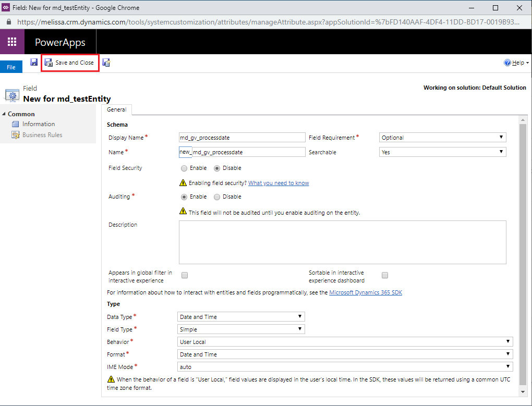Click Working on solution: Default Solution text
This screenshot has width=532, height=406.
[475, 88]
